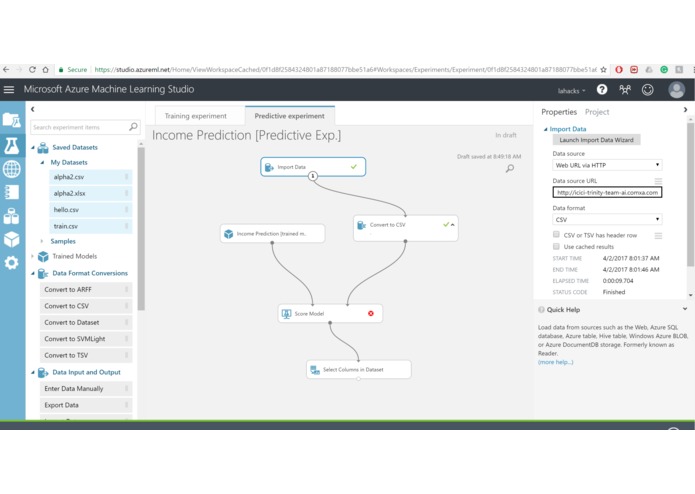The height and width of the screenshot is (494, 695).
Task: Select the Properties tab
Action: [559, 112]
